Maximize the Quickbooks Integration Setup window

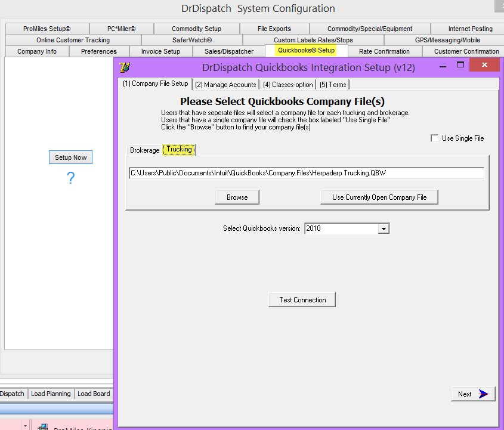click(x=460, y=65)
